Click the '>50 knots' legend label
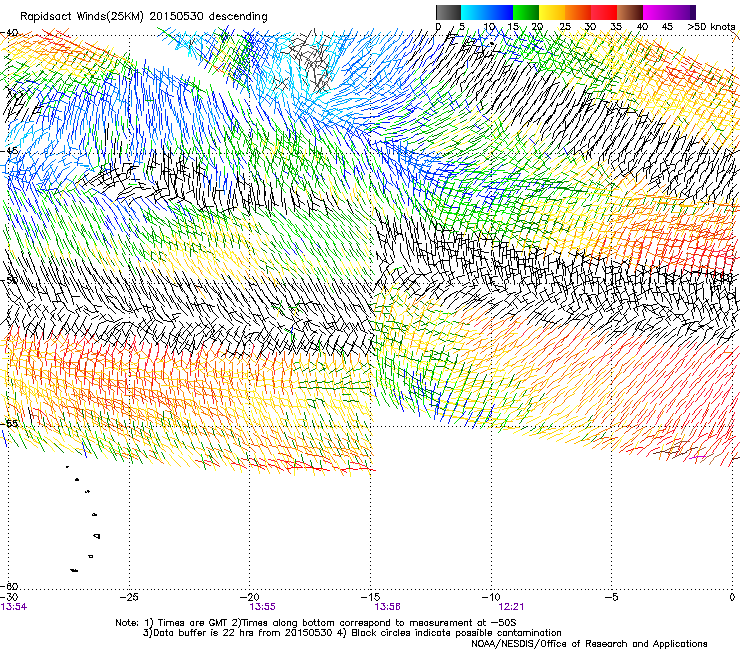This screenshot has width=740, height=650. [711, 27]
